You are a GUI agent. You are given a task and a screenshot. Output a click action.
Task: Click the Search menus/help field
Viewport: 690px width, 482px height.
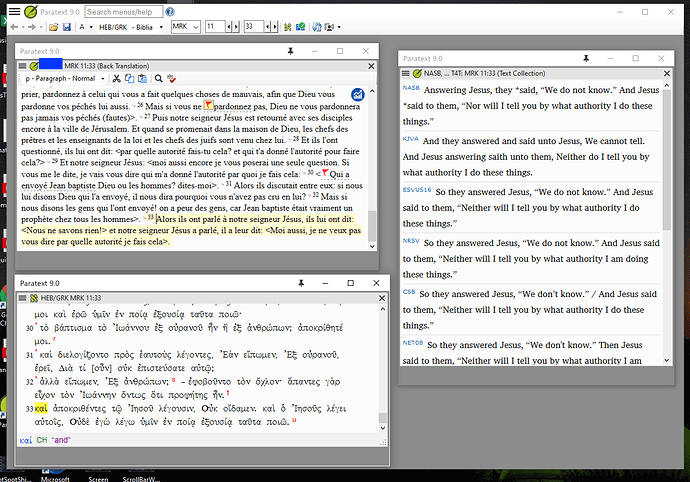pyautogui.click(x=124, y=12)
